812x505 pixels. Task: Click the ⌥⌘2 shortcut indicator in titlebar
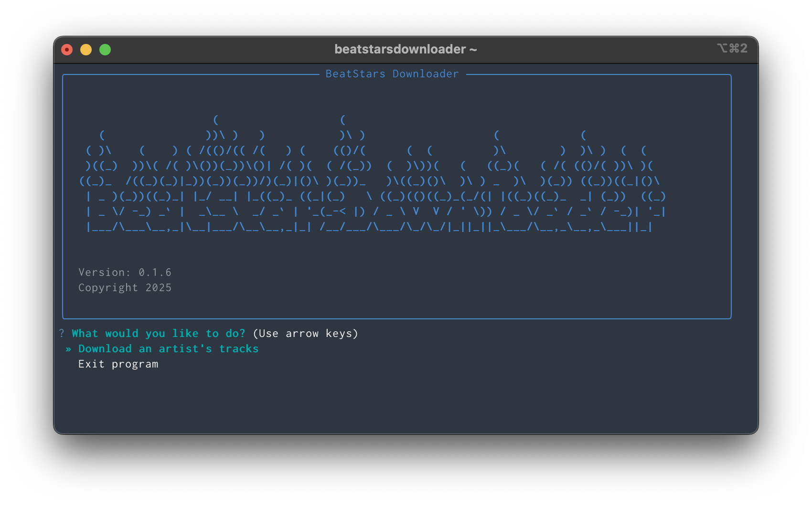point(731,48)
